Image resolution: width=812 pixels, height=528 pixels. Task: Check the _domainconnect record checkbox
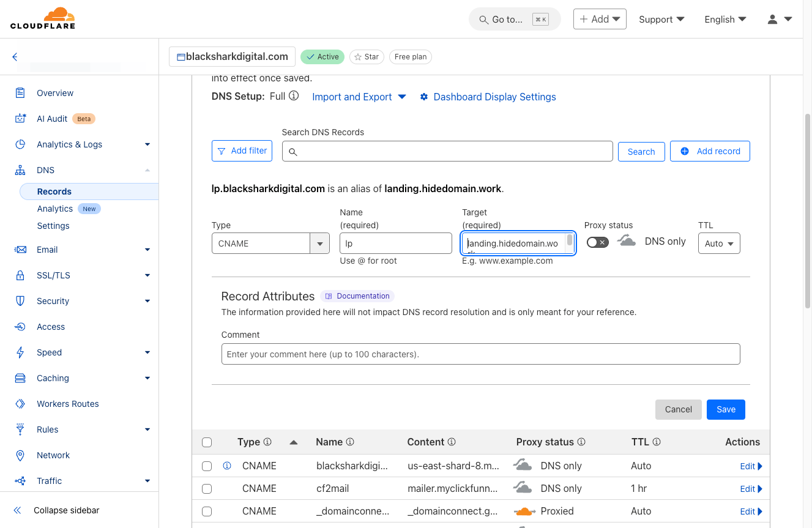pos(207,511)
